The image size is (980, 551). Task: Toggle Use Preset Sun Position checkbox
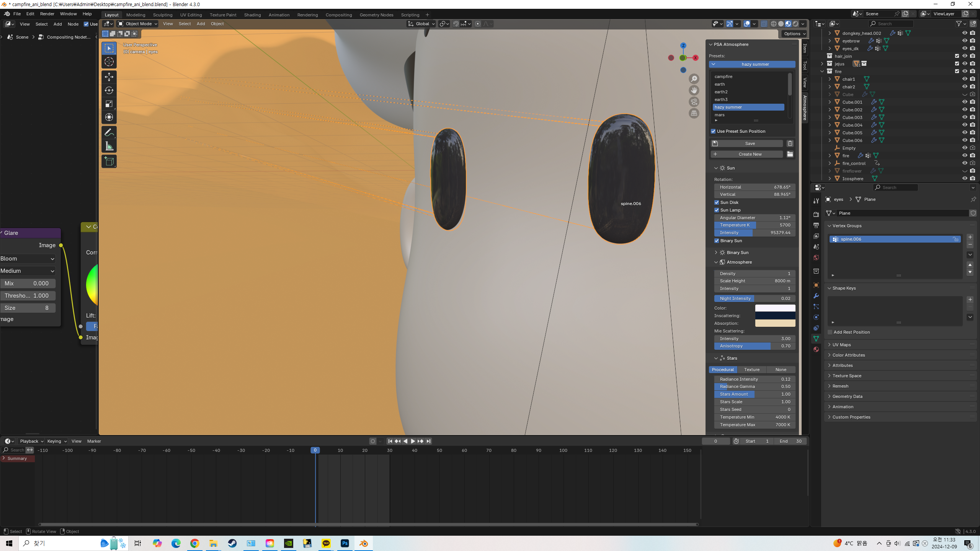[713, 131]
